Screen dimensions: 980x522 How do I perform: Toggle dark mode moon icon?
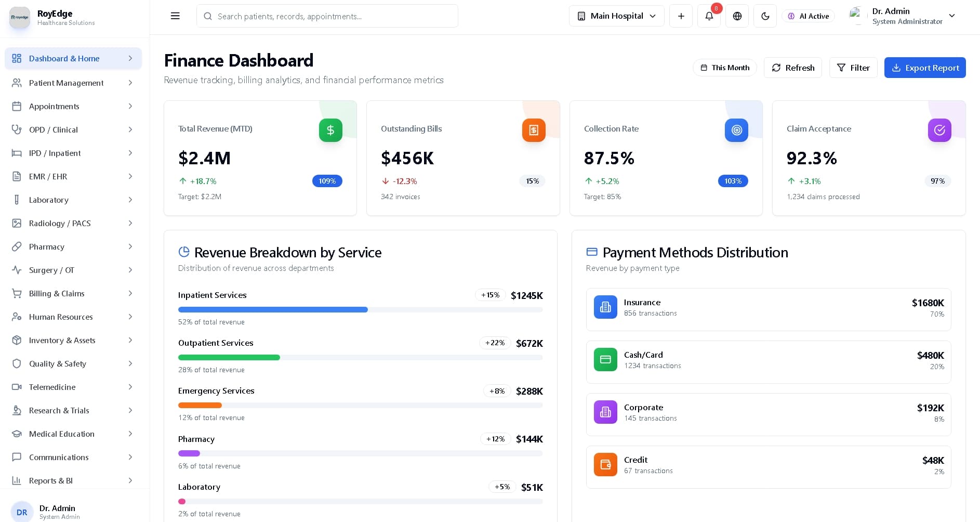(x=765, y=16)
